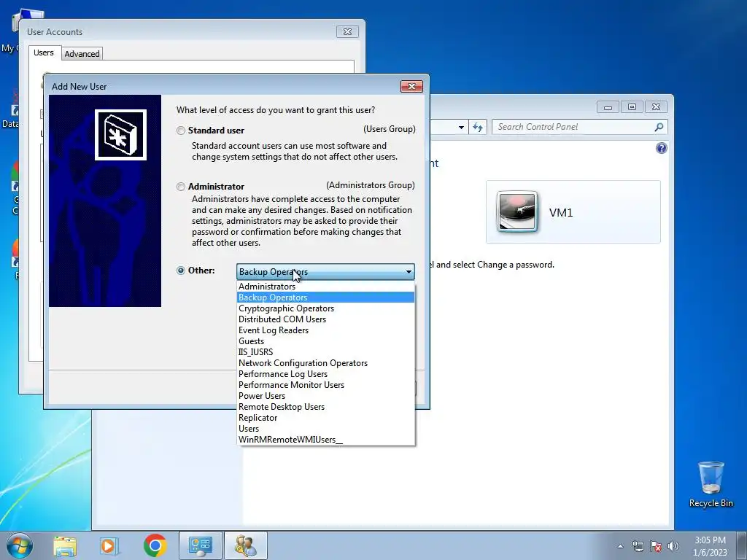Screen dimensions: 747x560
Task: Close the Control Panel window
Action: pyautogui.click(x=656, y=107)
